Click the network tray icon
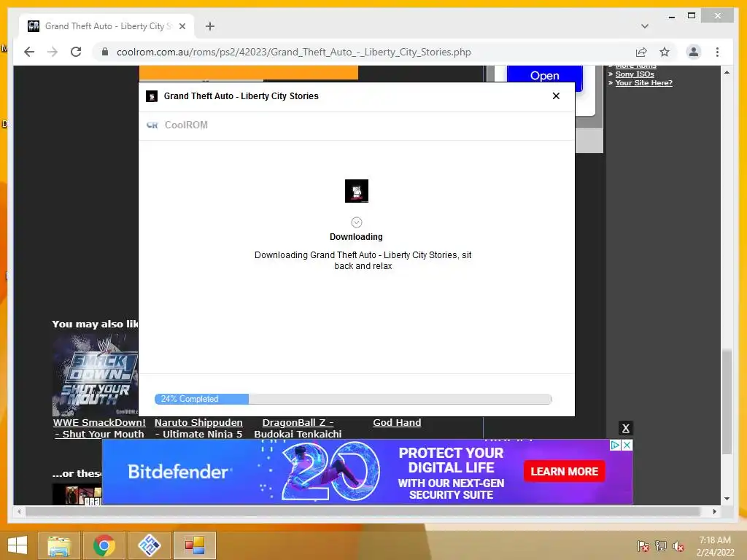Viewport: 747px width, 560px height. tap(661, 546)
